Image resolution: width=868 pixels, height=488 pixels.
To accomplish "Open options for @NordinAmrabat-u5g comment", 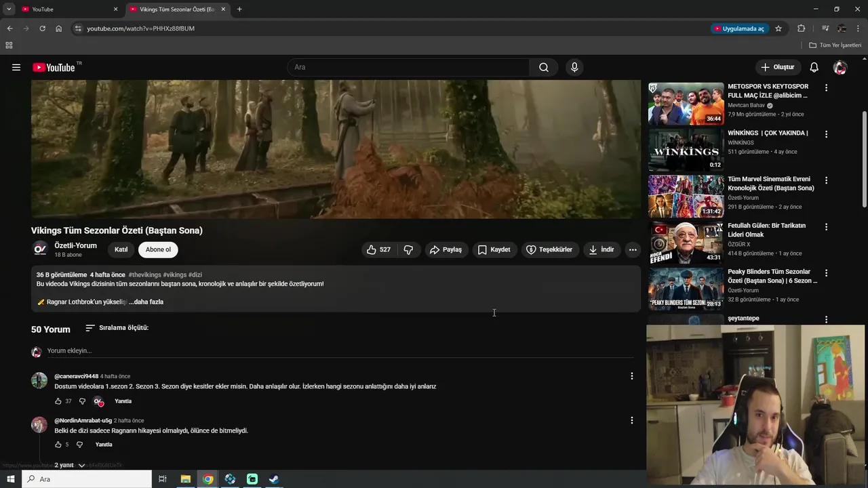I will 631,420.
